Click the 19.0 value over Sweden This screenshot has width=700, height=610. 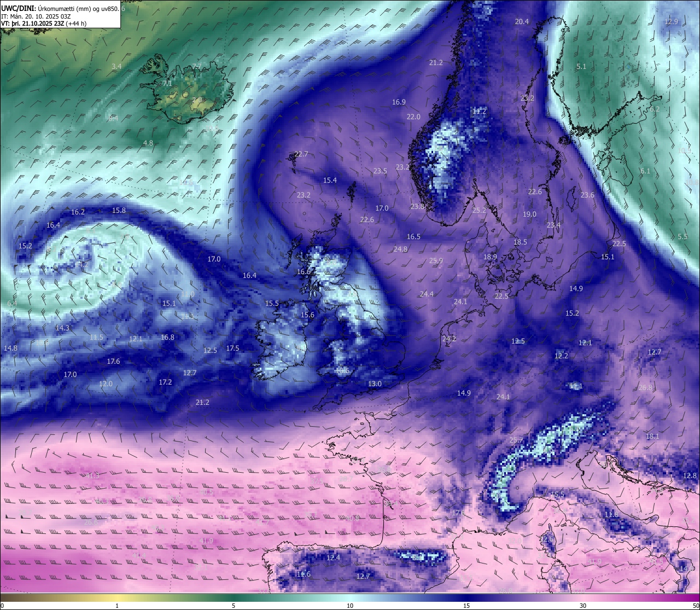529,214
